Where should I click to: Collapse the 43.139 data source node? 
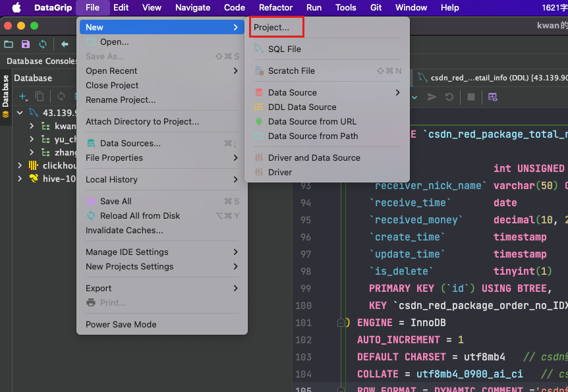(20, 113)
